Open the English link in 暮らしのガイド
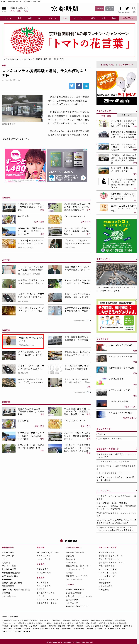Screen dimensions: 139x644 pyautogui.click(x=101, y=434)
